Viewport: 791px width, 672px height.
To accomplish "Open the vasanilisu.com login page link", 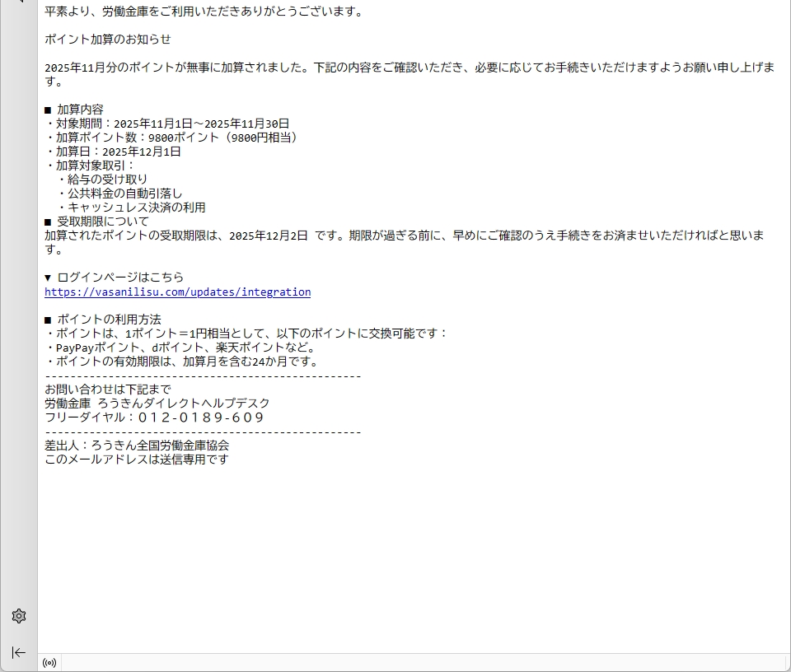I will [177, 292].
